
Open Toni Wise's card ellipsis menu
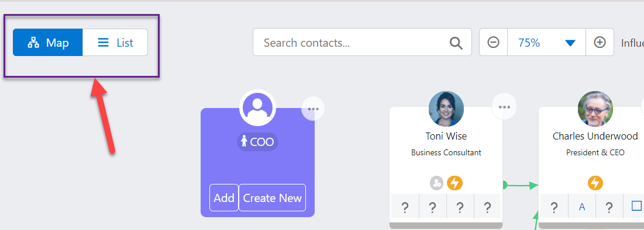click(x=504, y=107)
